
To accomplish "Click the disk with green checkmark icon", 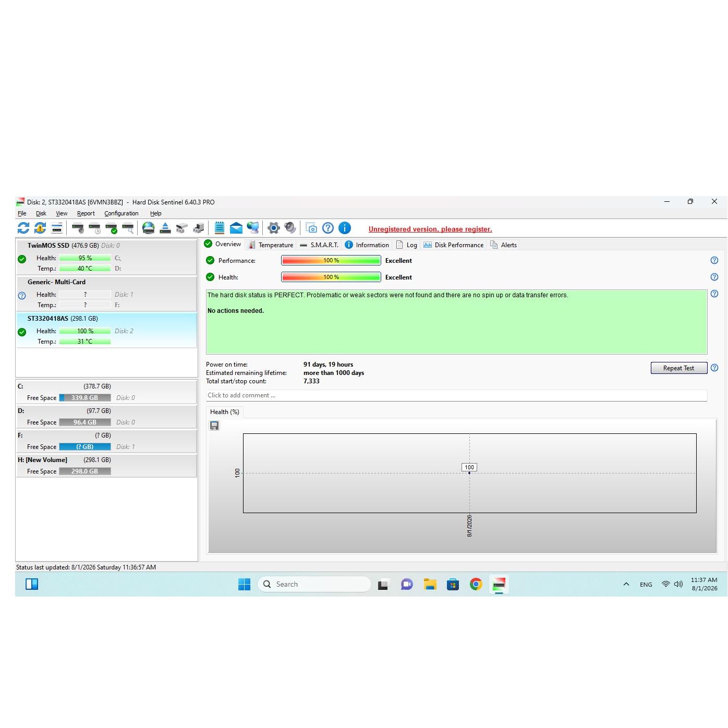I will (111, 228).
